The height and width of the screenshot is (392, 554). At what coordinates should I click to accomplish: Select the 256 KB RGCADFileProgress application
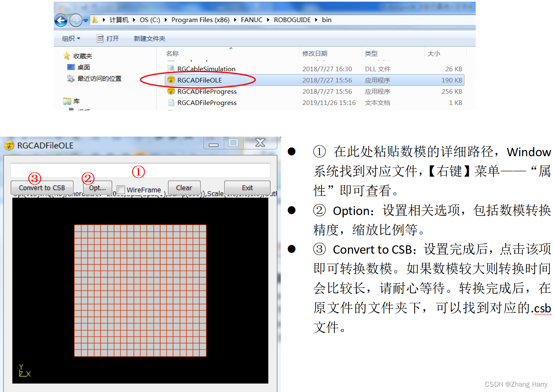tap(314, 91)
